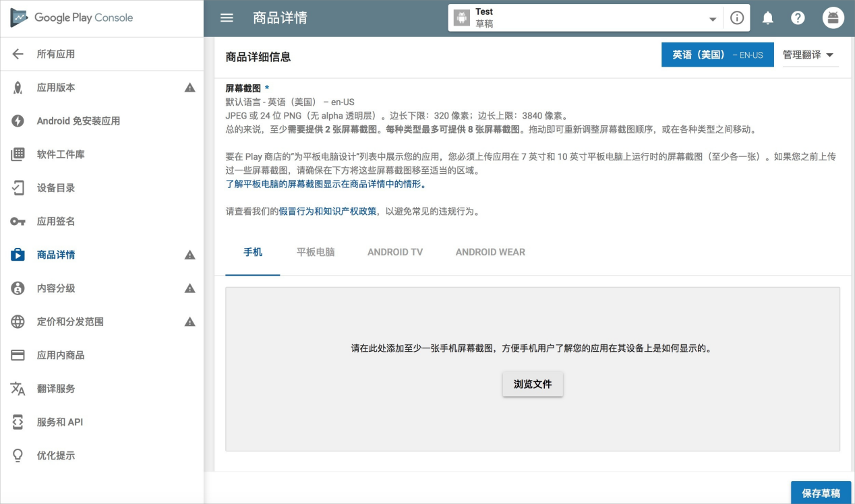Click the key icon for 应用签名
855x504 pixels.
tap(18, 222)
